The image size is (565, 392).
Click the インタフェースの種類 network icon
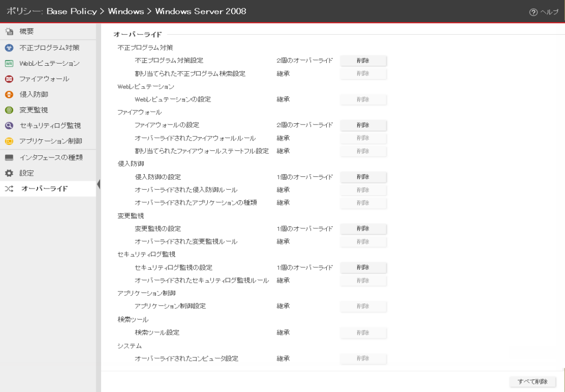point(9,158)
